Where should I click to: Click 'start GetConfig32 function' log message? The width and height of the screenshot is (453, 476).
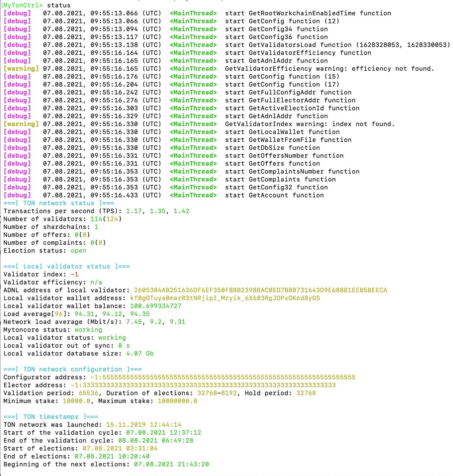click(276, 187)
